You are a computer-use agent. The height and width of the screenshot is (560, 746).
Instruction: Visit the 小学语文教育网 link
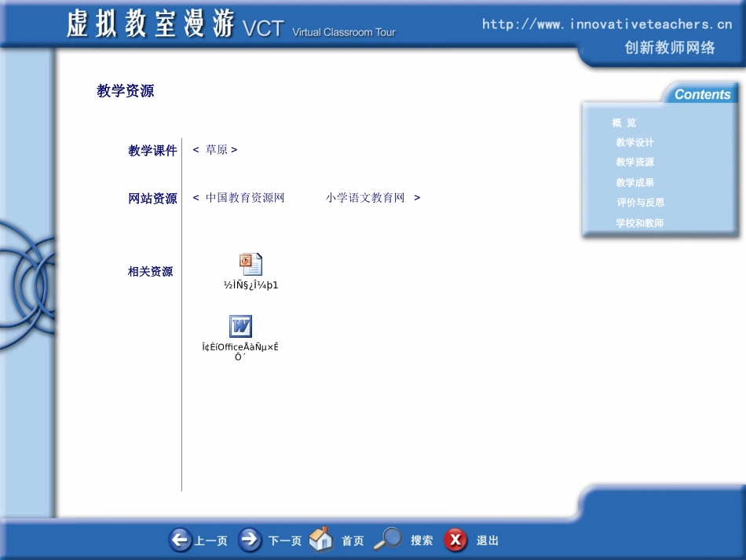(x=365, y=198)
